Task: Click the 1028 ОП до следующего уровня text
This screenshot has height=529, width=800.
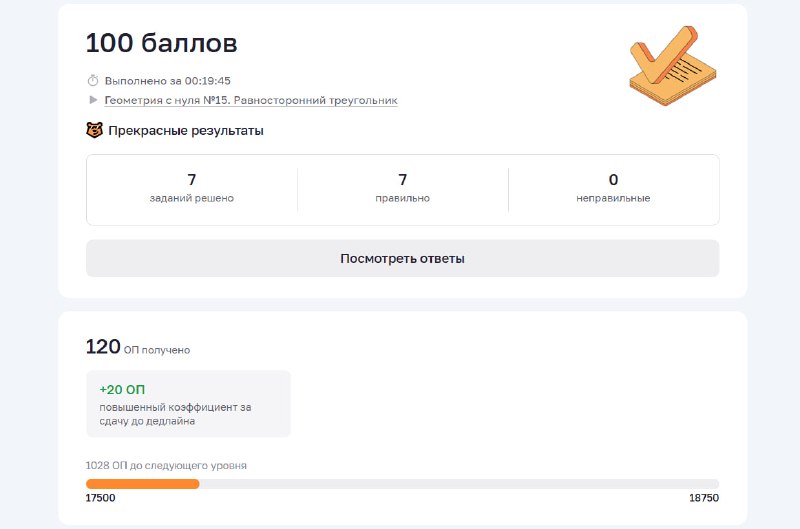Action: (166, 465)
